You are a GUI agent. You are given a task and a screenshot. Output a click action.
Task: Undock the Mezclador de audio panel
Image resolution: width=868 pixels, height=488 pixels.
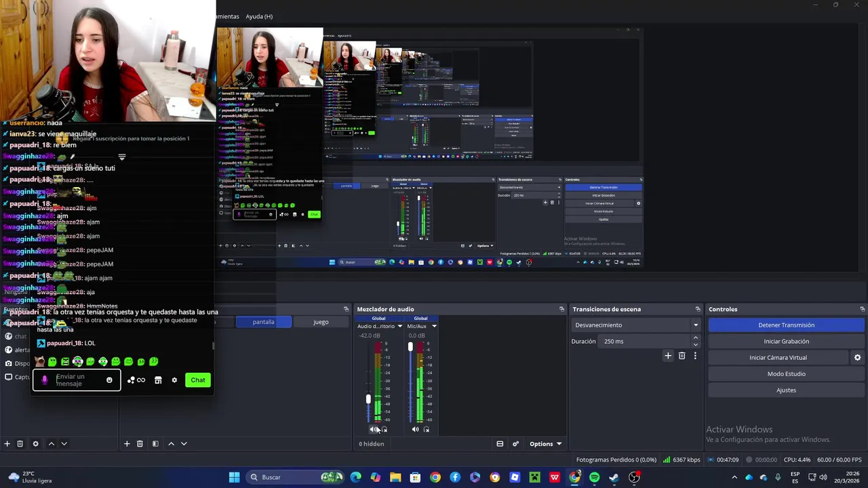[x=561, y=309]
